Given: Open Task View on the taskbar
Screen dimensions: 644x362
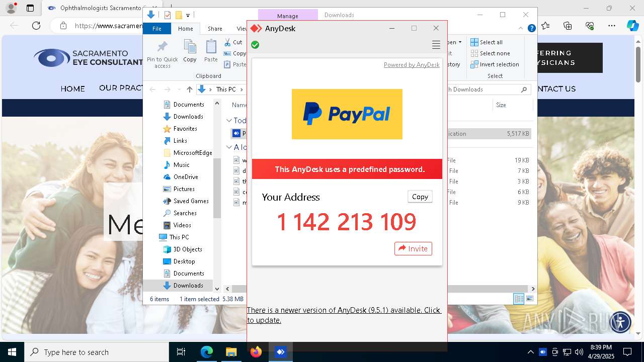Looking at the screenshot, I should point(181,352).
